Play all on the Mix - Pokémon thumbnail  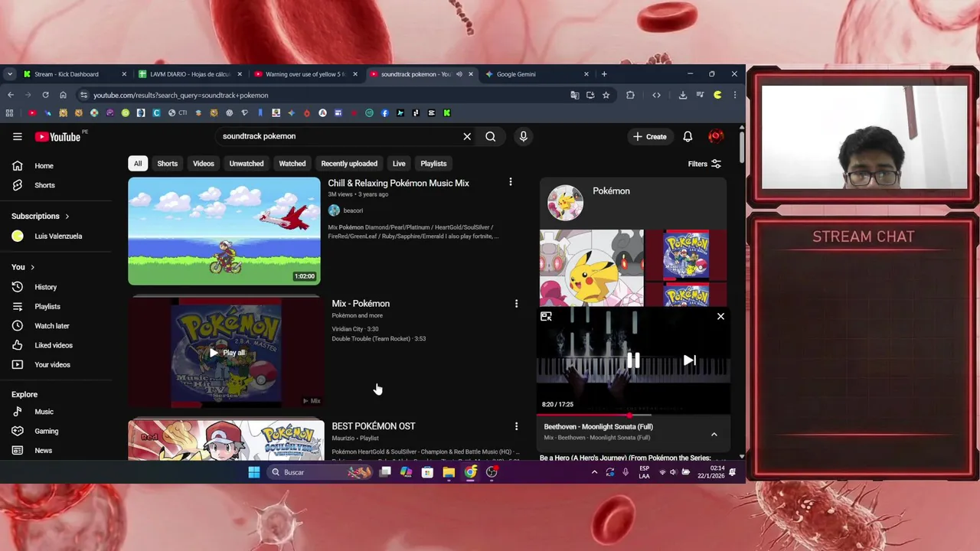pos(227,353)
